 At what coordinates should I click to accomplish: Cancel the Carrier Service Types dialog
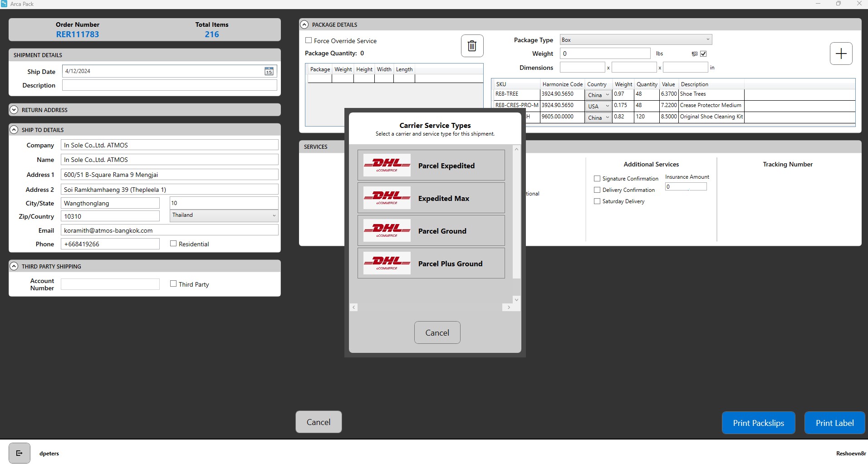pos(437,332)
